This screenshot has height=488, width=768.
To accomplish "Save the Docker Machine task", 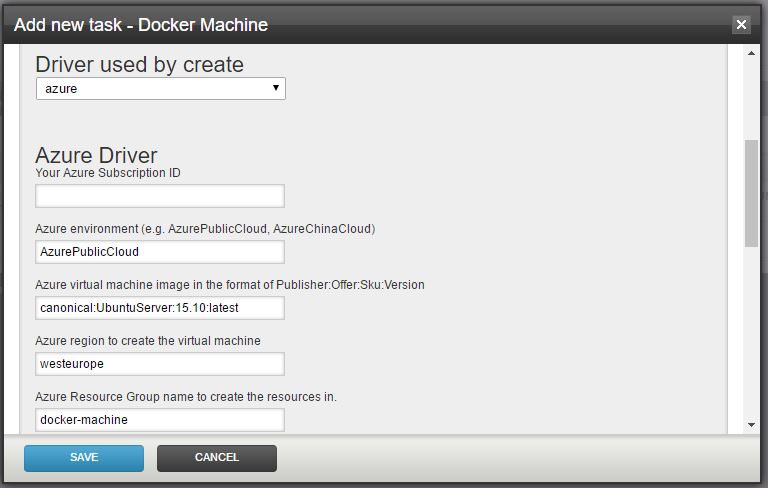I will (x=84, y=458).
